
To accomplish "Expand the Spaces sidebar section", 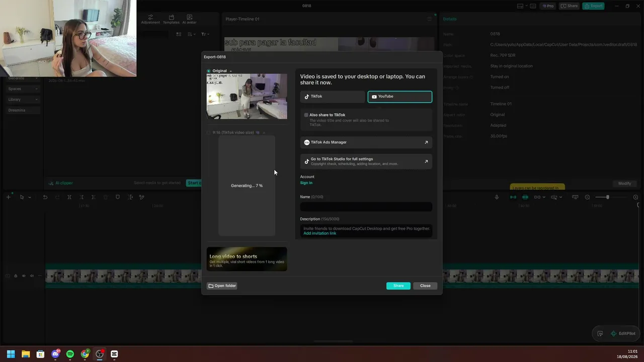I will tap(23, 89).
